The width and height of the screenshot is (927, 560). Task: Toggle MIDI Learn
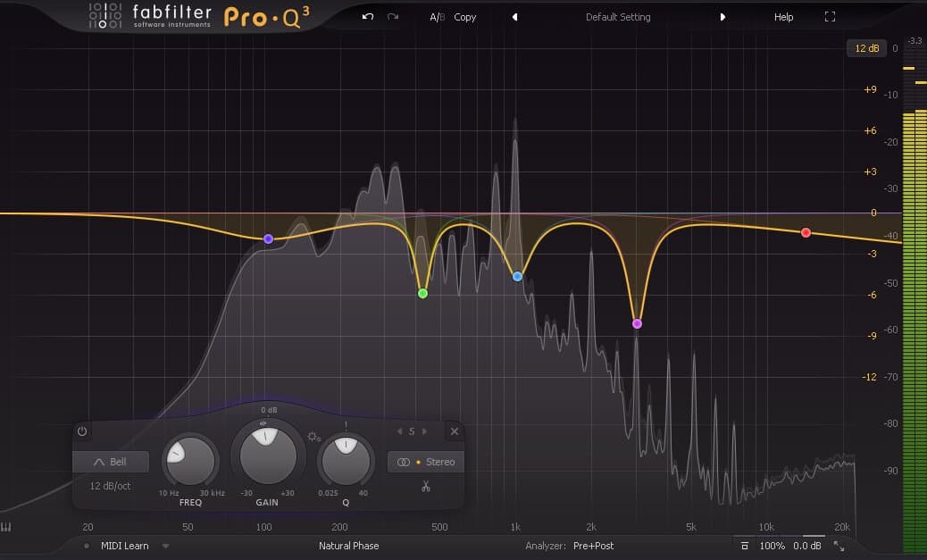pos(125,546)
